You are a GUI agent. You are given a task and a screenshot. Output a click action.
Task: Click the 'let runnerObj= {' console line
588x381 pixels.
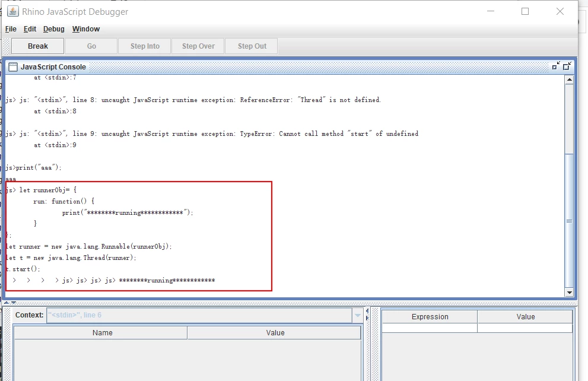click(42, 190)
